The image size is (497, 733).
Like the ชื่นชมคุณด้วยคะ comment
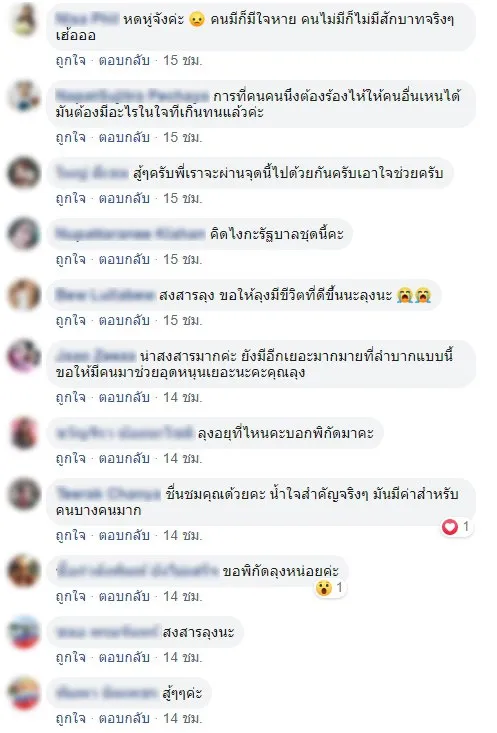click(x=71, y=535)
